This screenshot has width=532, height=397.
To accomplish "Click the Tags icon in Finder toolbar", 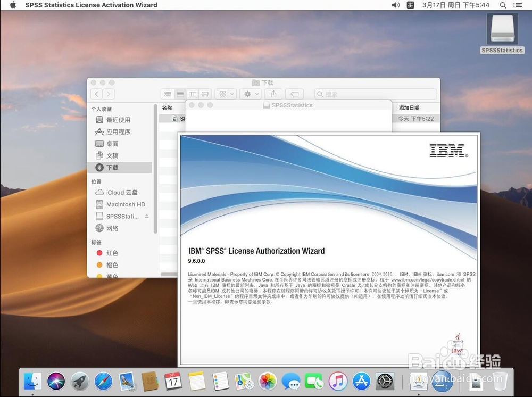I will (x=295, y=94).
